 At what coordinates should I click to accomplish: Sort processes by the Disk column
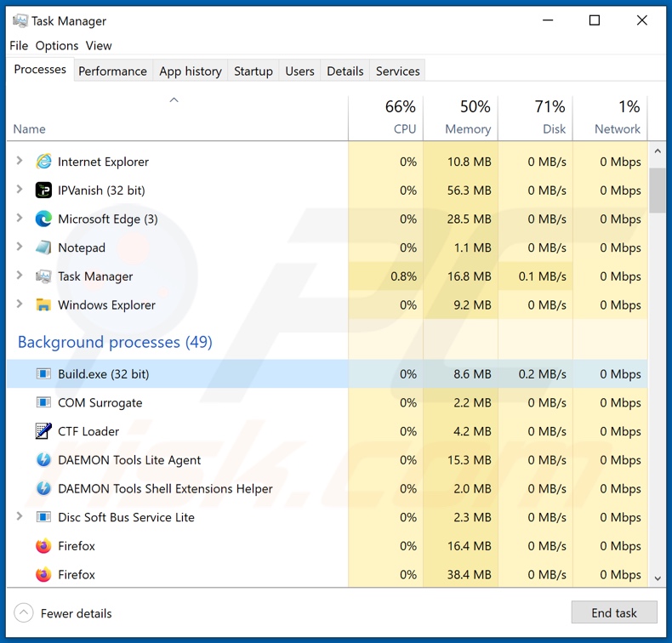tap(536, 118)
